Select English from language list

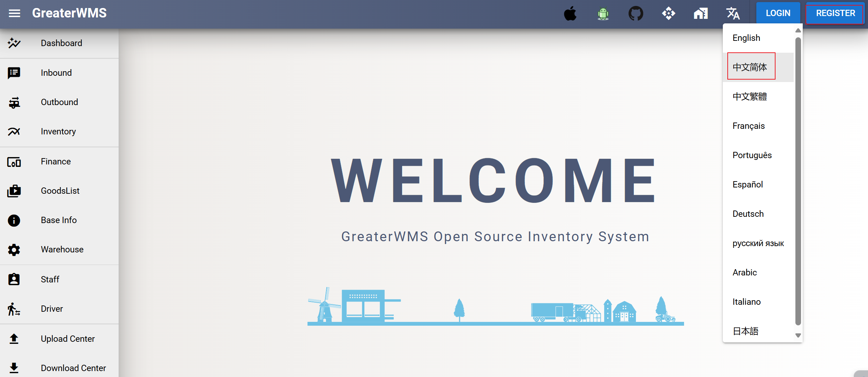(x=746, y=38)
